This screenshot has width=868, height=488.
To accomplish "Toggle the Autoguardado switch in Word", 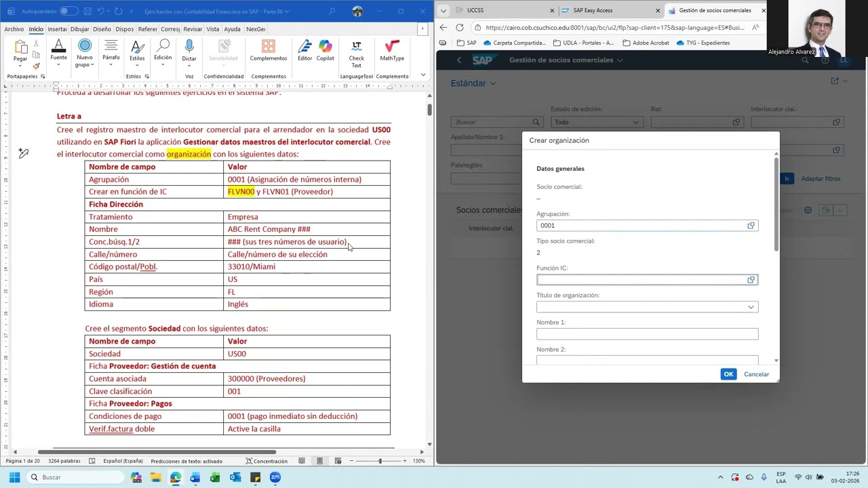I will (68, 11).
